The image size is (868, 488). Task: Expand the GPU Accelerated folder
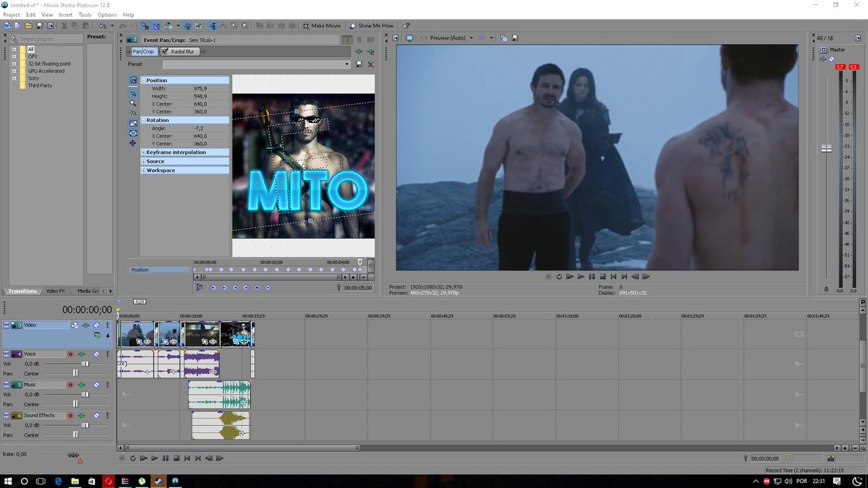[x=14, y=71]
